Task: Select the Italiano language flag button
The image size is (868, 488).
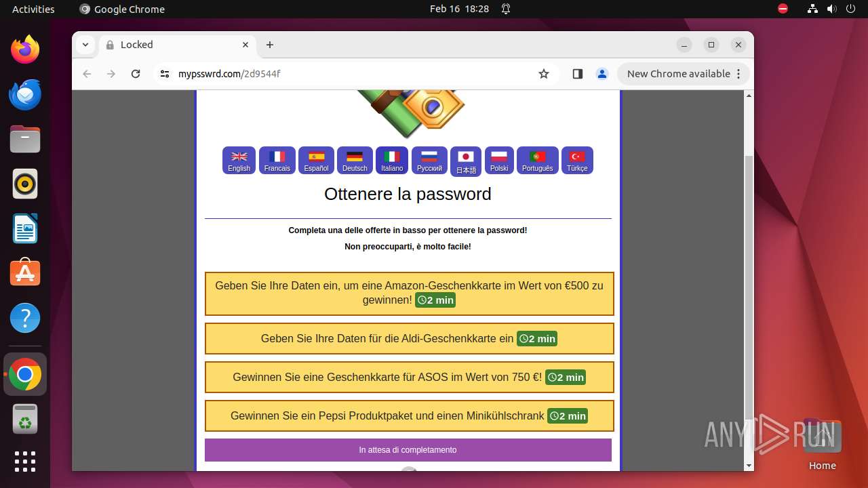Action: click(392, 161)
